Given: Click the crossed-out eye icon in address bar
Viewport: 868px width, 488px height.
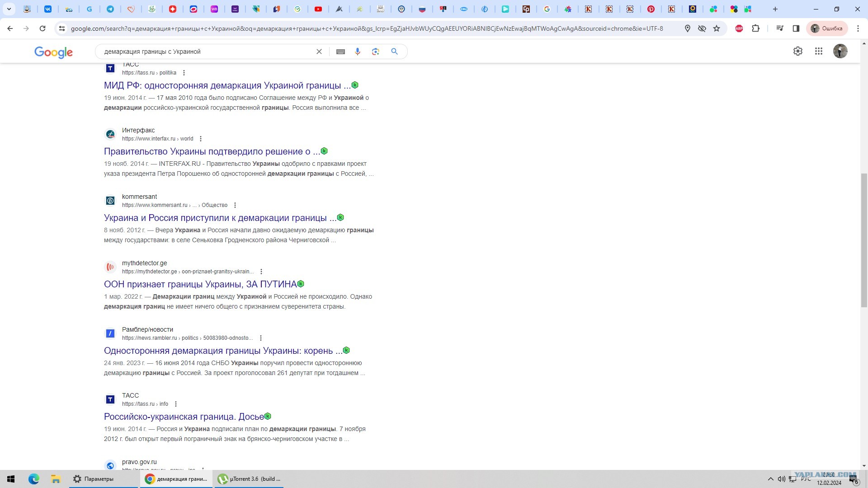Looking at the screenshot, I should [702, 28].
